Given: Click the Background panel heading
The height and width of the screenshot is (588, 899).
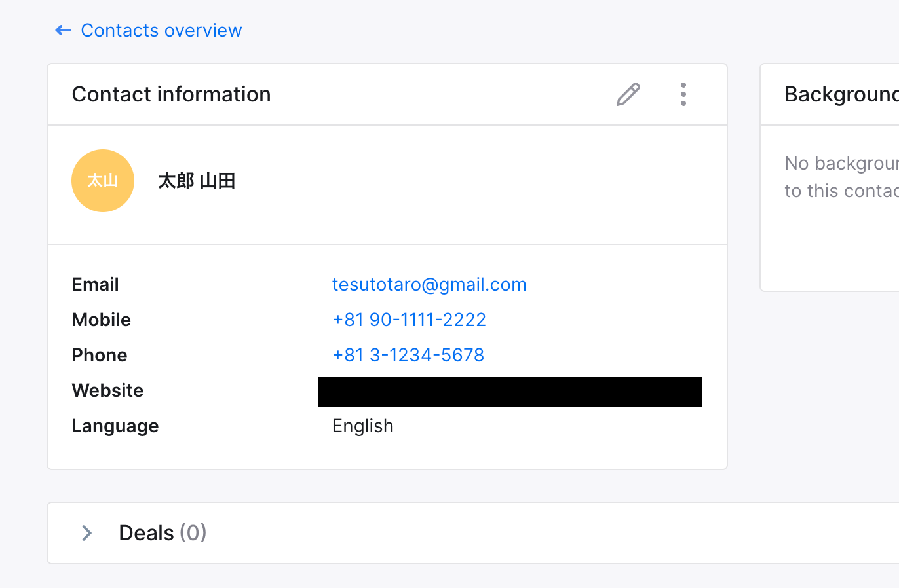Looking at the screenshot, I should pos(841,94).
